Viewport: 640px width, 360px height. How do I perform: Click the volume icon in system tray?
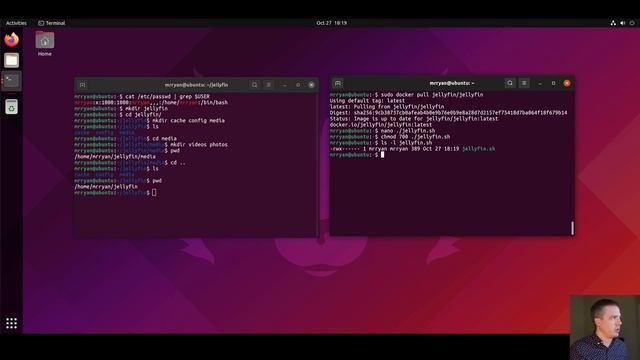(x=622, y=23)
